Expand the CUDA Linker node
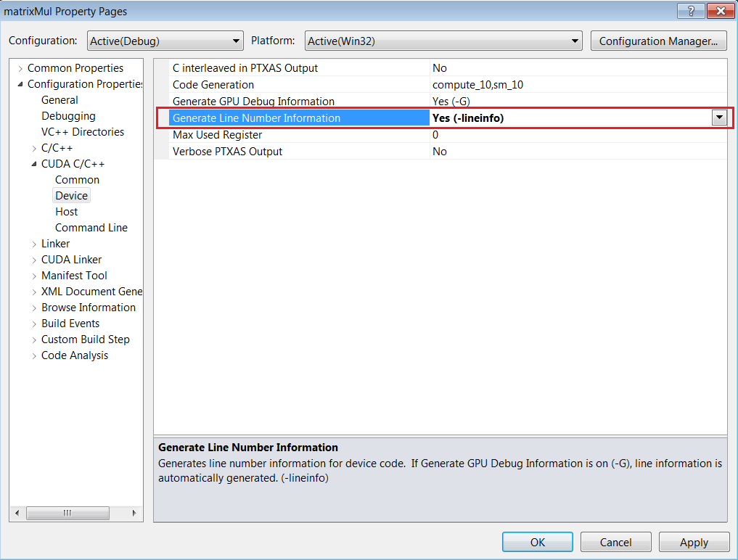Screen dimensions: 738x560 point(34,260)
